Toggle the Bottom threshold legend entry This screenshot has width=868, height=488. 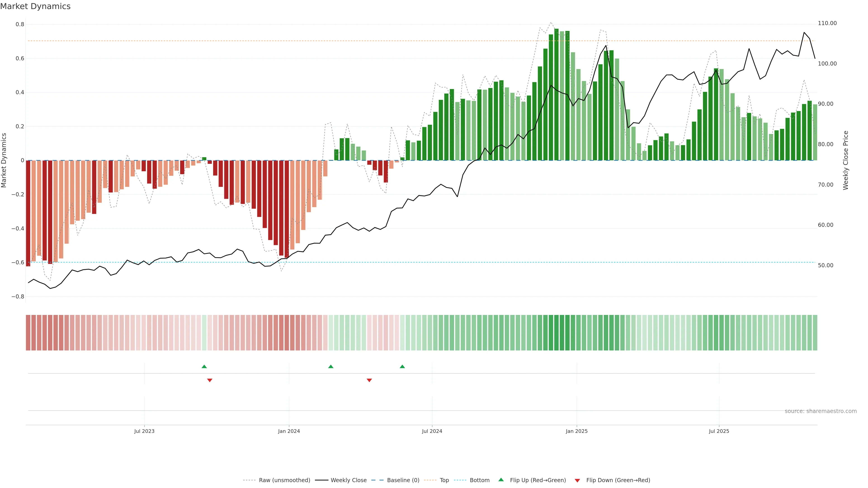pos(479,480)
